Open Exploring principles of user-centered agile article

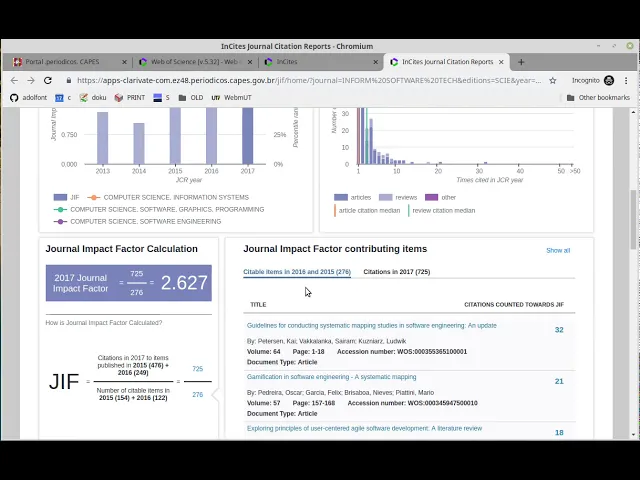[364, 429]
